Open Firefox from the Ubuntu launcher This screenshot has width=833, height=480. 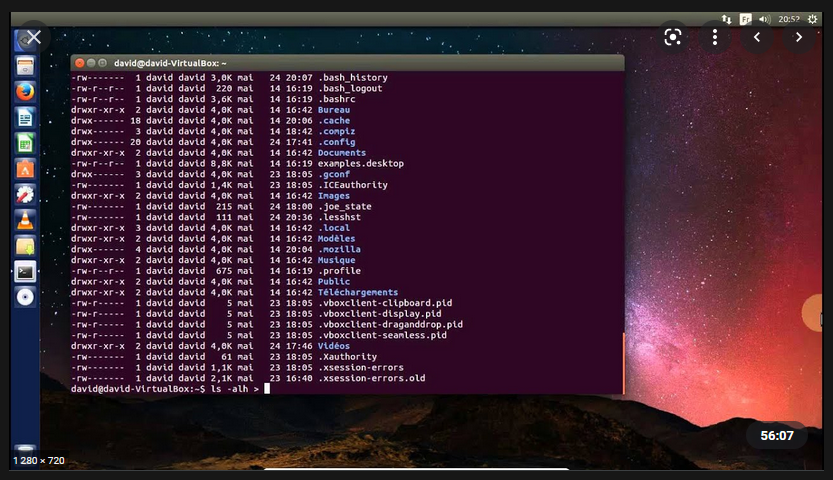pos(25,91)
